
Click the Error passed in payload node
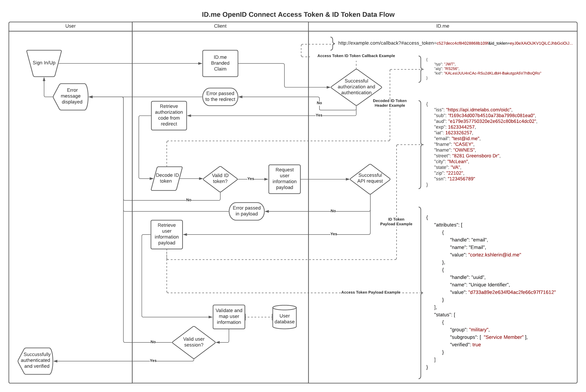tap(247, 211)
